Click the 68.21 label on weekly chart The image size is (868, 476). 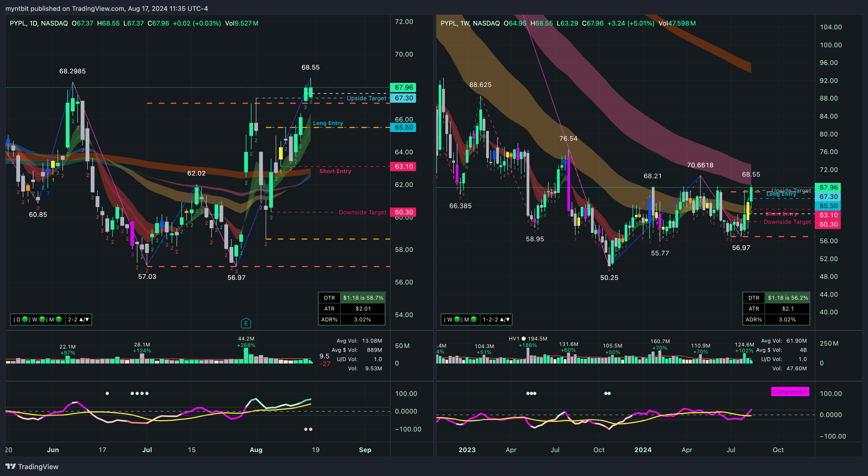pyautogui.click(x=652, y=176)
